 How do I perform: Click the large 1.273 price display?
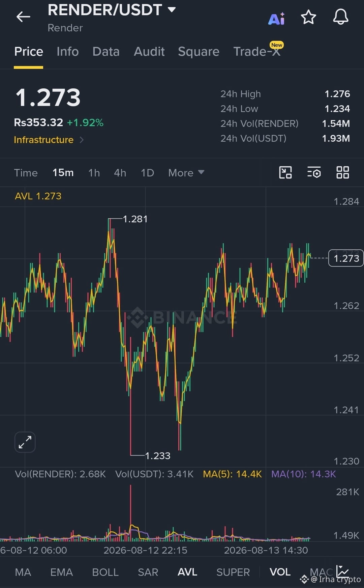(x=48, y=98)
